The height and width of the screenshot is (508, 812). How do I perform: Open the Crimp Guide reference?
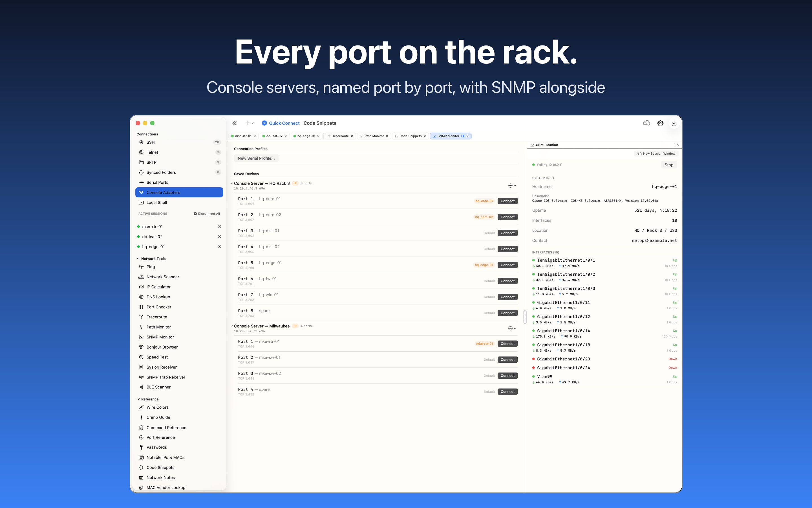179,417
